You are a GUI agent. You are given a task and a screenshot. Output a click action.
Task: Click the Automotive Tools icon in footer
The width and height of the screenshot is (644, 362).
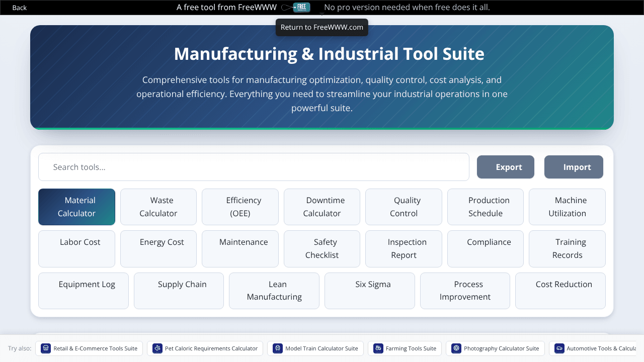[559, 348]
